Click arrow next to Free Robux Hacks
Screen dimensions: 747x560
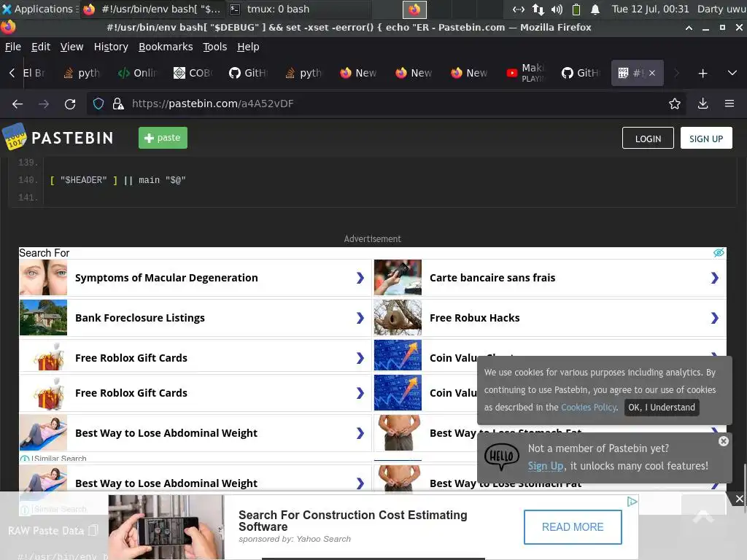(714, 318)
